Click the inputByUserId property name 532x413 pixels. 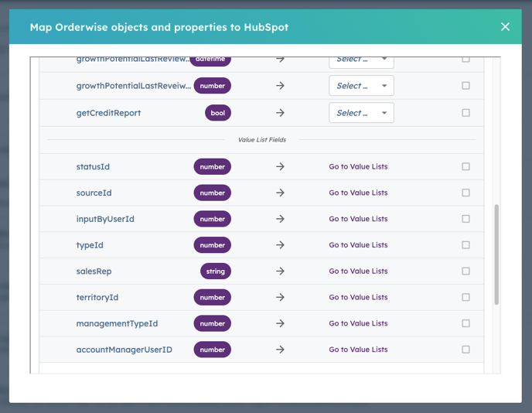(x=105, y=219)
